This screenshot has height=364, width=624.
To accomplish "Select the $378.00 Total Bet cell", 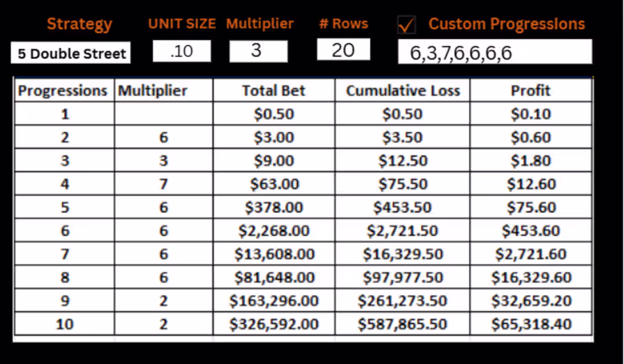I will (274, 208).
